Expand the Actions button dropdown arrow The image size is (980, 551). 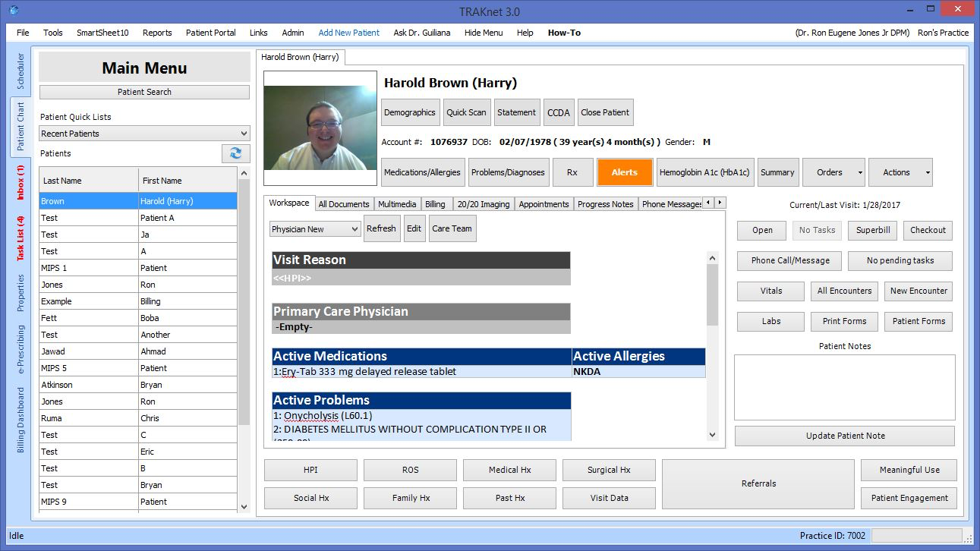[x=928, y=172]
